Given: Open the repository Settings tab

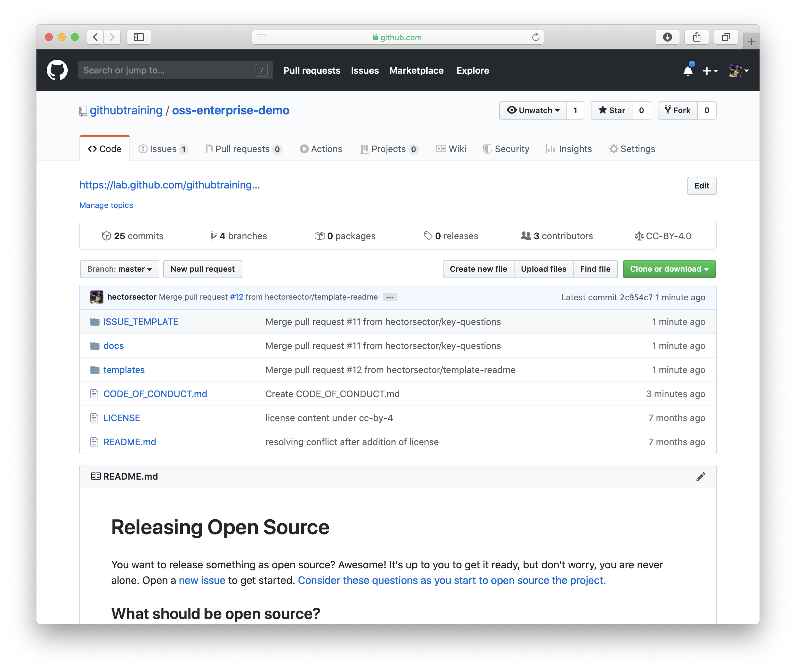Looking at the screenshot, I should pos(632,149).
